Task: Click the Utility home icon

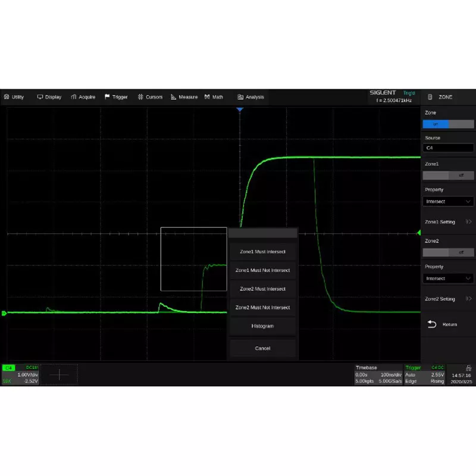Action: pos(7,97)
